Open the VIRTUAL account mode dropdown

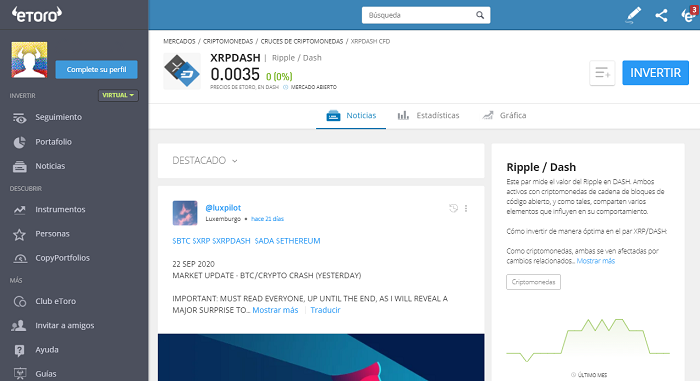118,95
